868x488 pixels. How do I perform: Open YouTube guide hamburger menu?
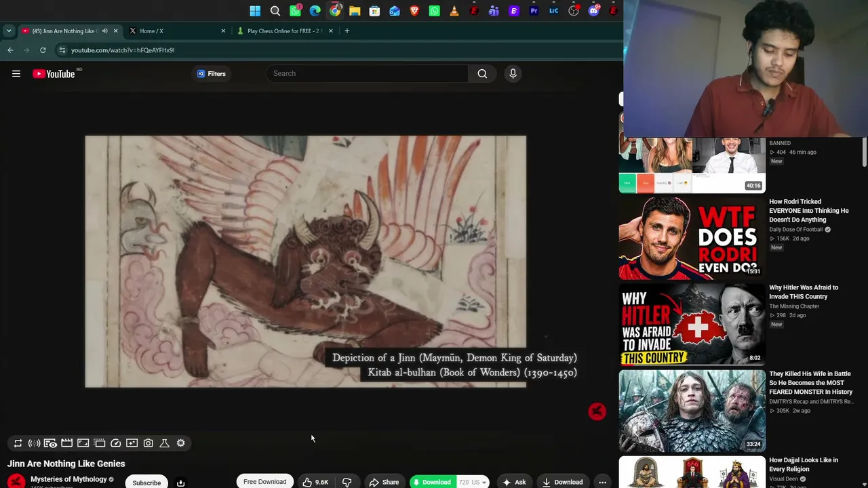pos(16,74)
